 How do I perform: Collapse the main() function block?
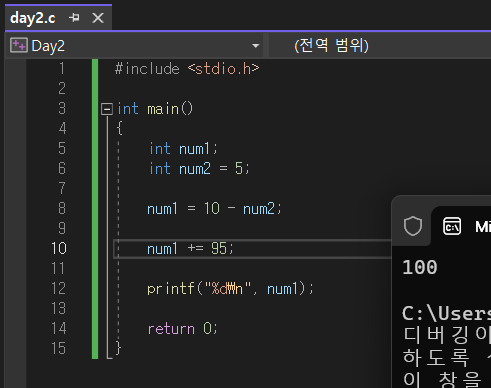(x=107, y=109)
